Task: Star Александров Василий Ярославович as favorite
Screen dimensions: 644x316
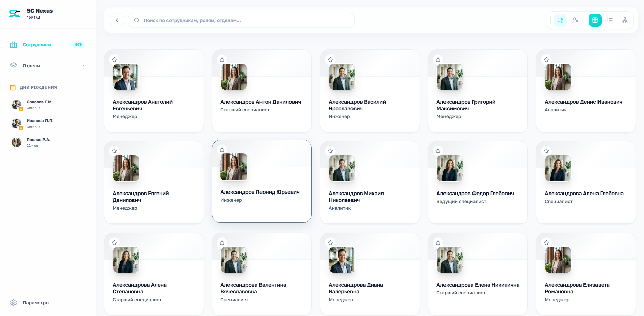Action: (330, 60)
